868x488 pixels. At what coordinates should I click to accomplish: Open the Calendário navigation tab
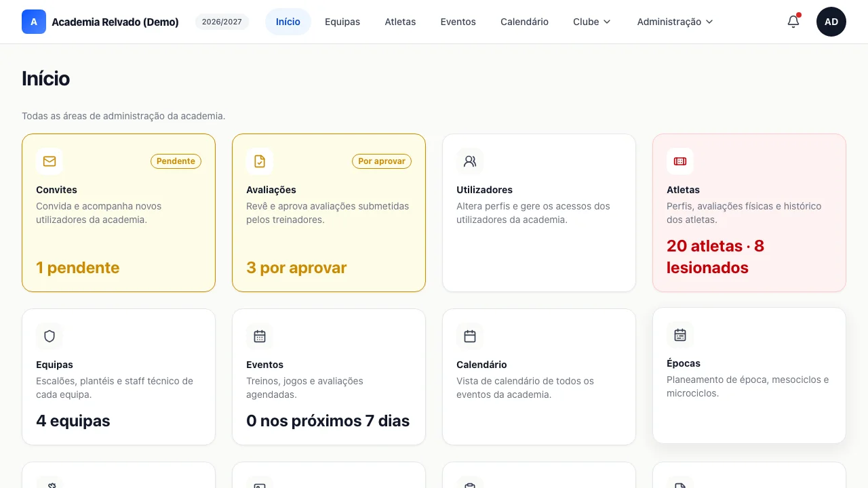point(524,22)
